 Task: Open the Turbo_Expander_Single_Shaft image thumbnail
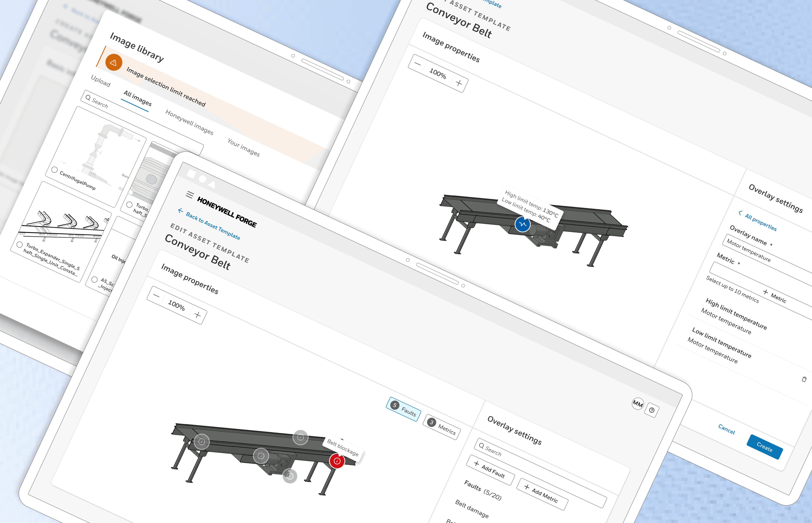[x=61, y=232]
